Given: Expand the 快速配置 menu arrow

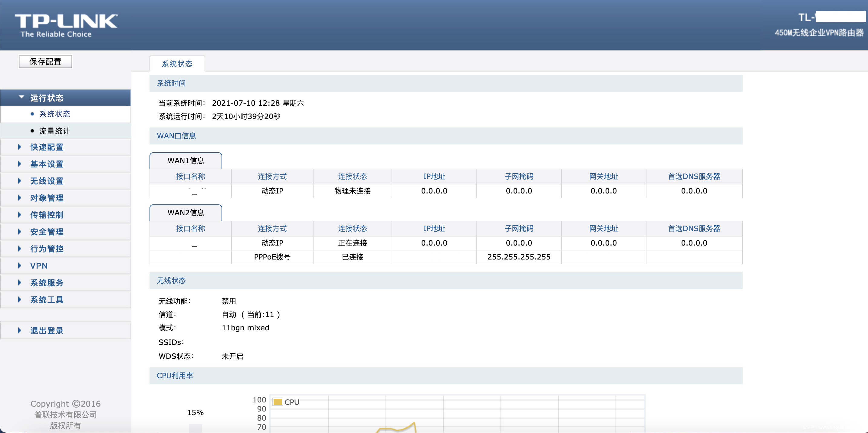Looking at the screenshot, I should tap(20, 147).
